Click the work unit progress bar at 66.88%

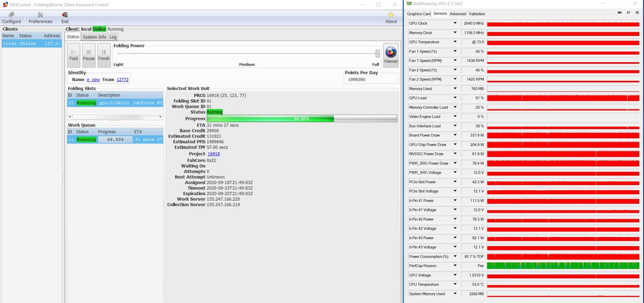pos(302,119)
